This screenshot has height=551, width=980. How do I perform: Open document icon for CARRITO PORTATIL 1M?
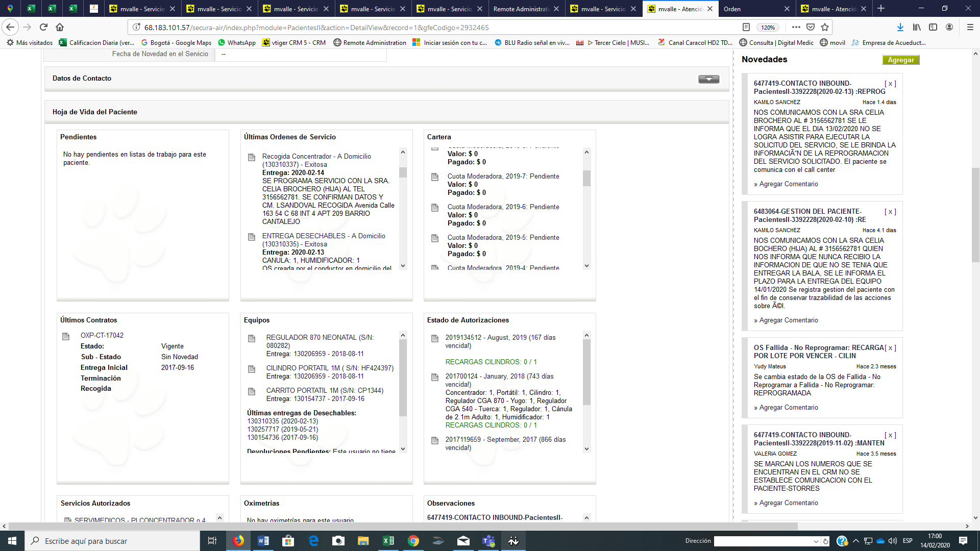pos(252,391)
